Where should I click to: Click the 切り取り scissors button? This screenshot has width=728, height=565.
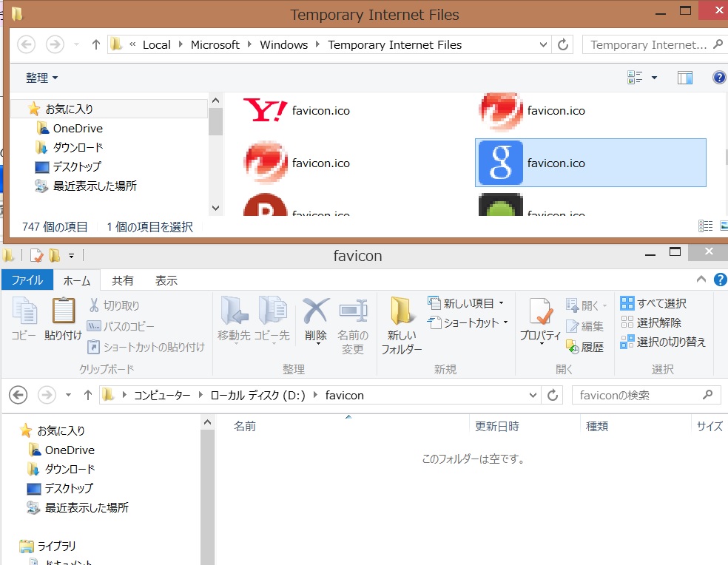point(114,305)
